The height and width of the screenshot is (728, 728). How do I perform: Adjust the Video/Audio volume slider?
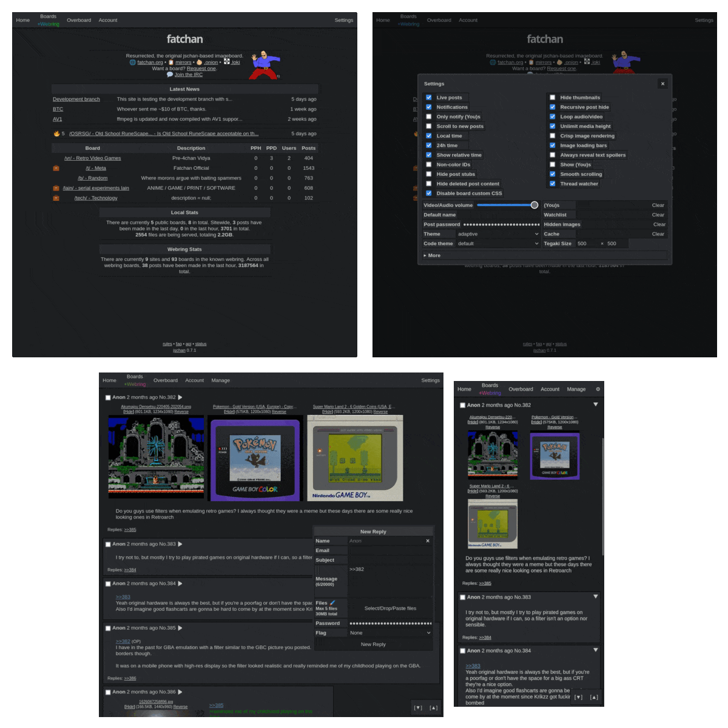pyautogui.click(x=507, y=205)
